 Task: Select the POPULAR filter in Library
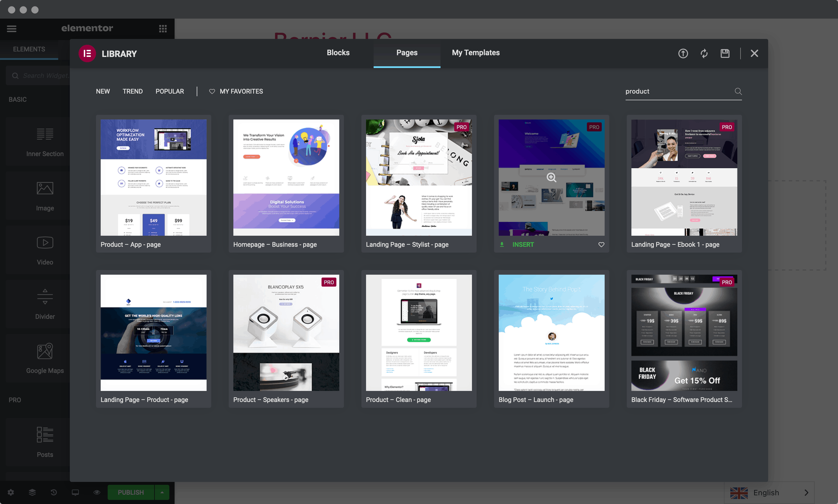(169, 91)
